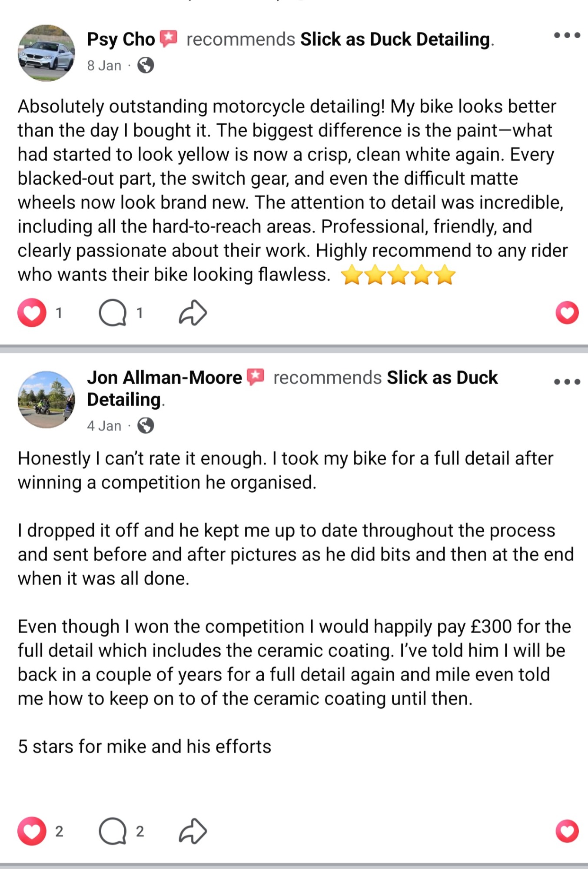The height and width of the screenshot is (869, 588).
Task: Share Jon Allman-Moore's review
Action: [193, 831]
